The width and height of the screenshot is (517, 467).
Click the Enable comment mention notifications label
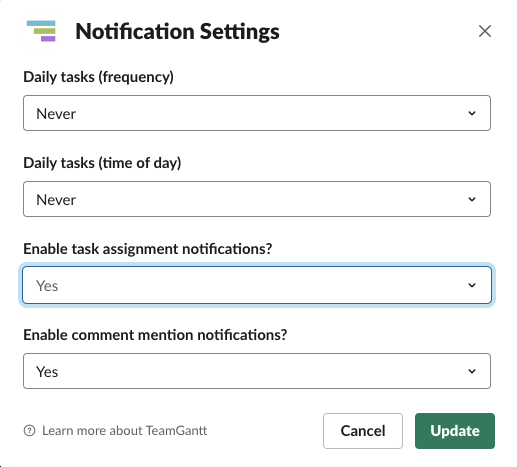point(155,335)
